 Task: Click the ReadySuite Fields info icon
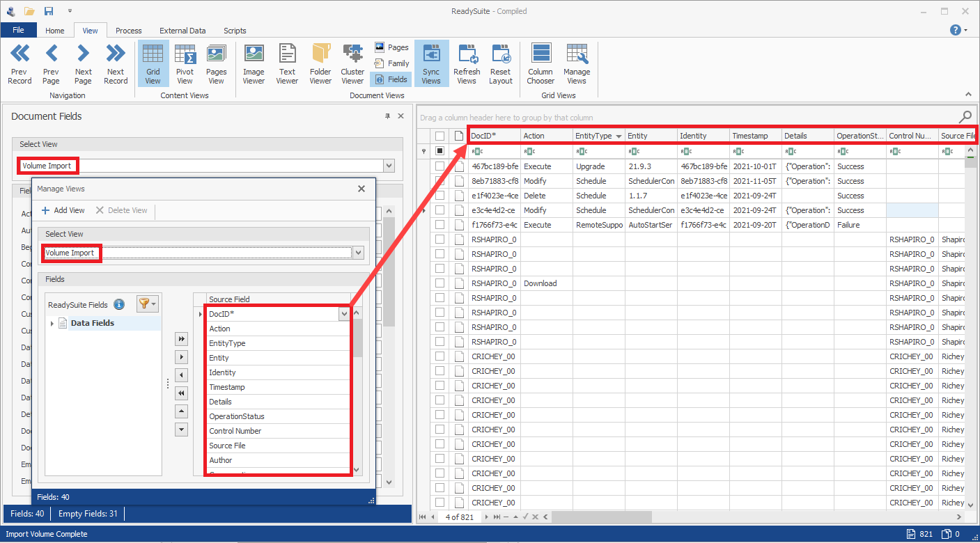(119, 304)
